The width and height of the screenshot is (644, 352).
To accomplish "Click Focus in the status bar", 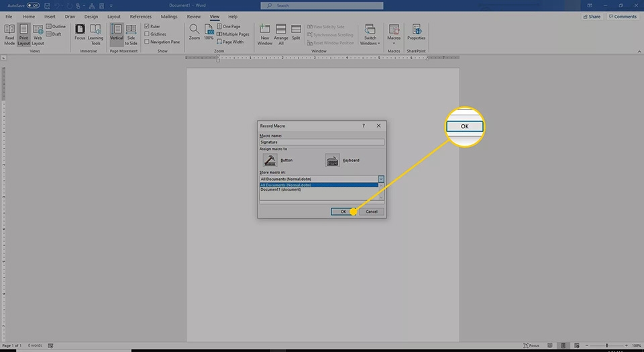I will [x=531, y=345].
